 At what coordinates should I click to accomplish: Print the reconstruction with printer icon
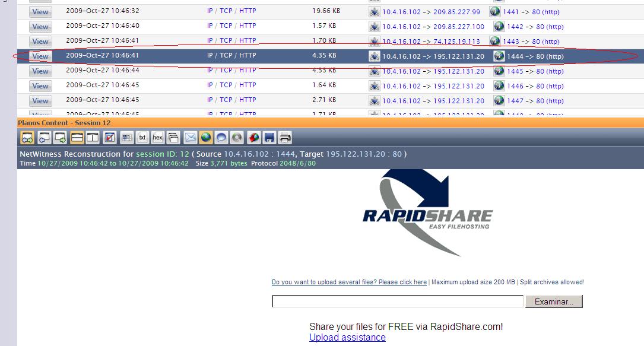click(285, 138)
